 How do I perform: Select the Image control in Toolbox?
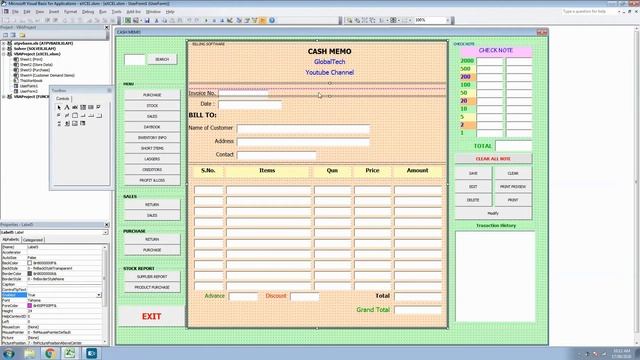pyautogui.click(x=75, y=123)
